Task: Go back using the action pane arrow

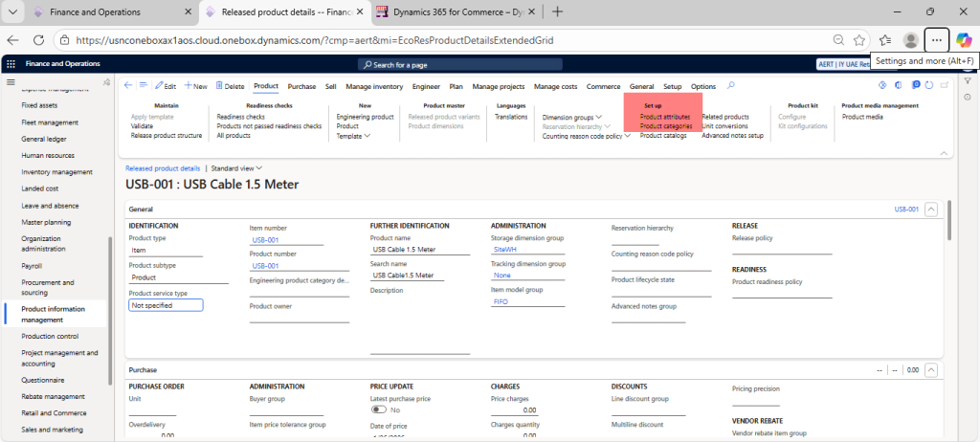Action: pos(129,86)
